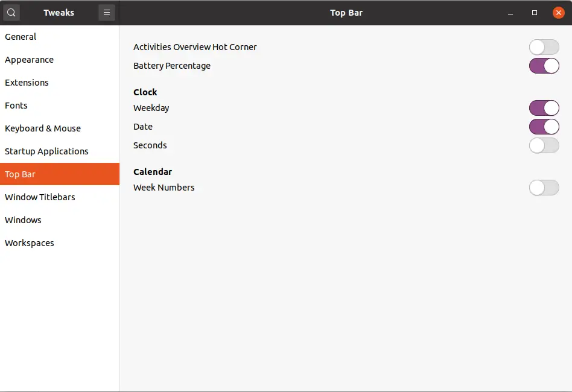Open Keyboard & Mouse settings
The width and height of the screenshot is (572, 392).
(x=60, y=128)
